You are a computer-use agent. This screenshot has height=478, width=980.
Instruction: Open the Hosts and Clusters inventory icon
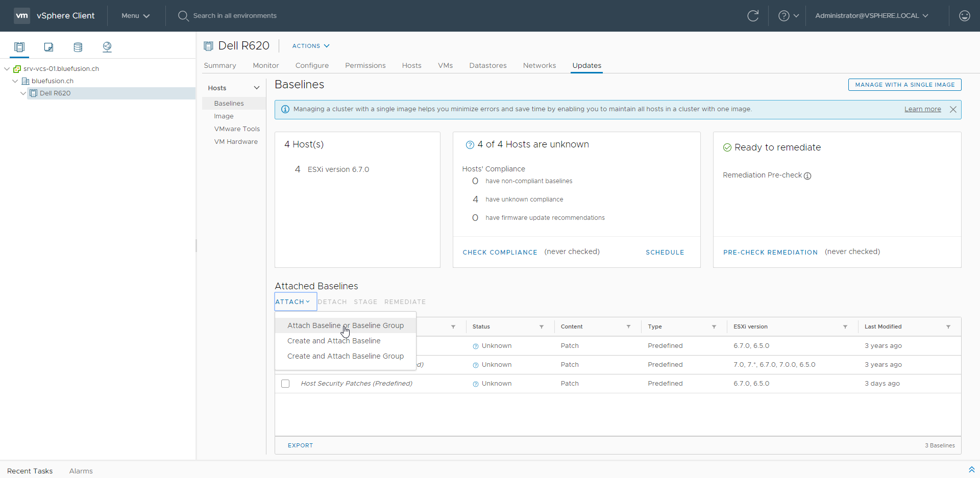click(x=19, y=47)
